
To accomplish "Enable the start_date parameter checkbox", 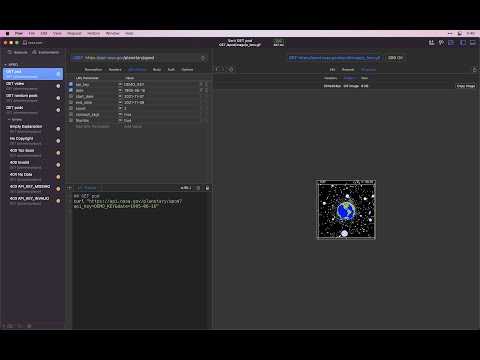I will [x=71, y=96].
